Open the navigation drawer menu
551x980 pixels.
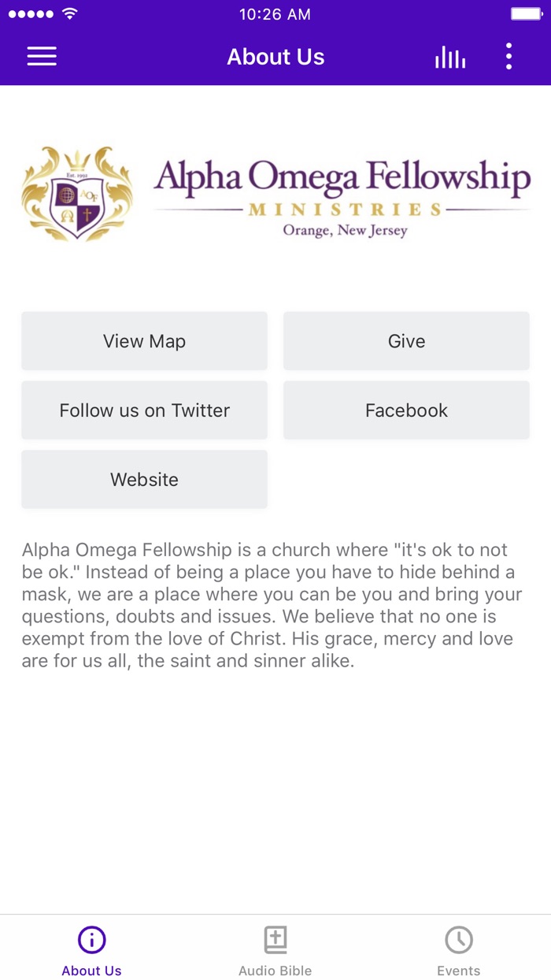pyautogui.click(x=42, y=56)
